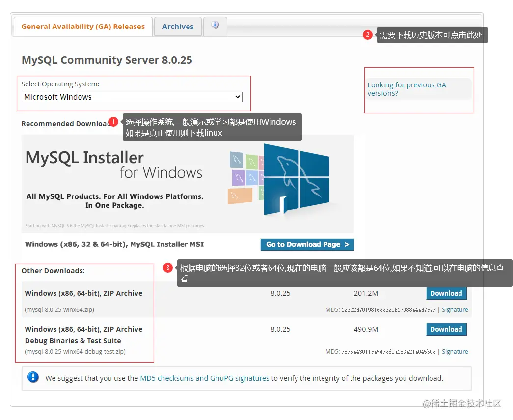Open the Signature link for mysql-8.0.25-winx64.zip

[x=455, y=309]
